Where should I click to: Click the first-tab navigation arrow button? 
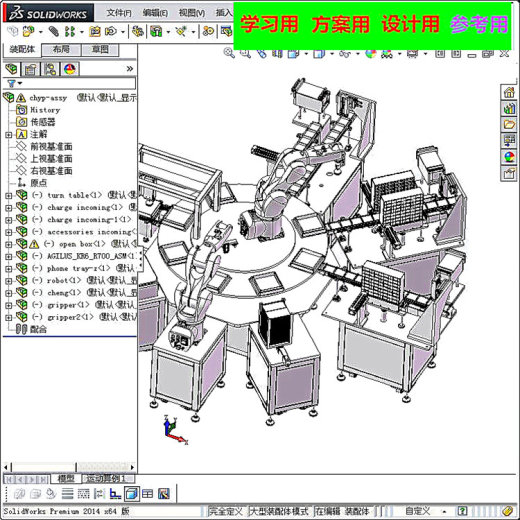pyautogui.click(x=9, y=479)
